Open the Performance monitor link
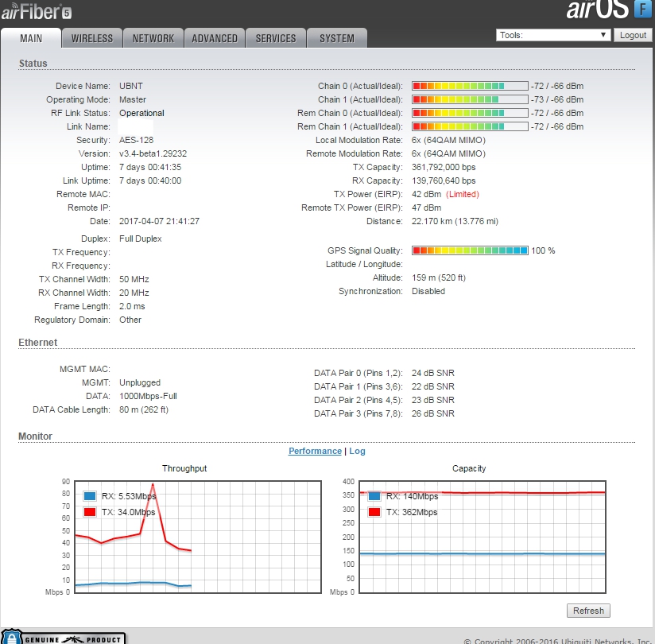This screenshot has height=644, width=655. 315,451
